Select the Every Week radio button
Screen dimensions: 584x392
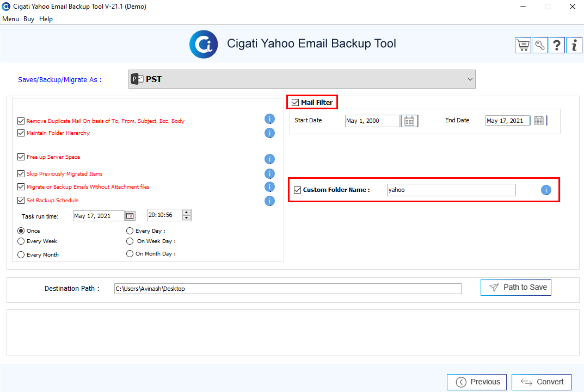point(21,241)
